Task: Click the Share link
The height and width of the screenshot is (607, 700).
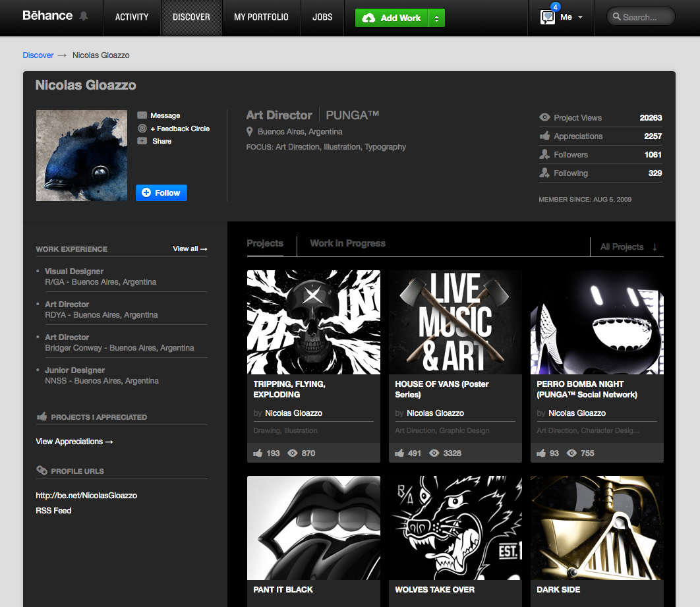Action: pos(161,141)
